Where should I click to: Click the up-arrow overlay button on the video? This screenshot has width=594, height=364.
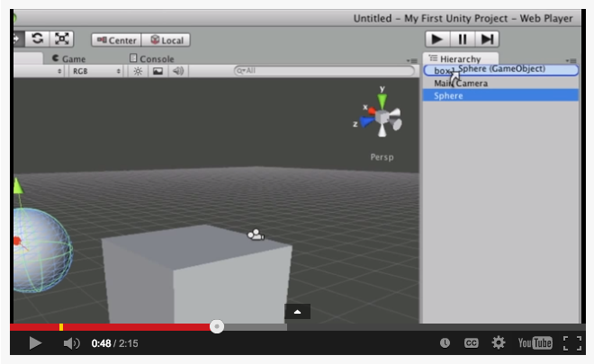(297, 311)
